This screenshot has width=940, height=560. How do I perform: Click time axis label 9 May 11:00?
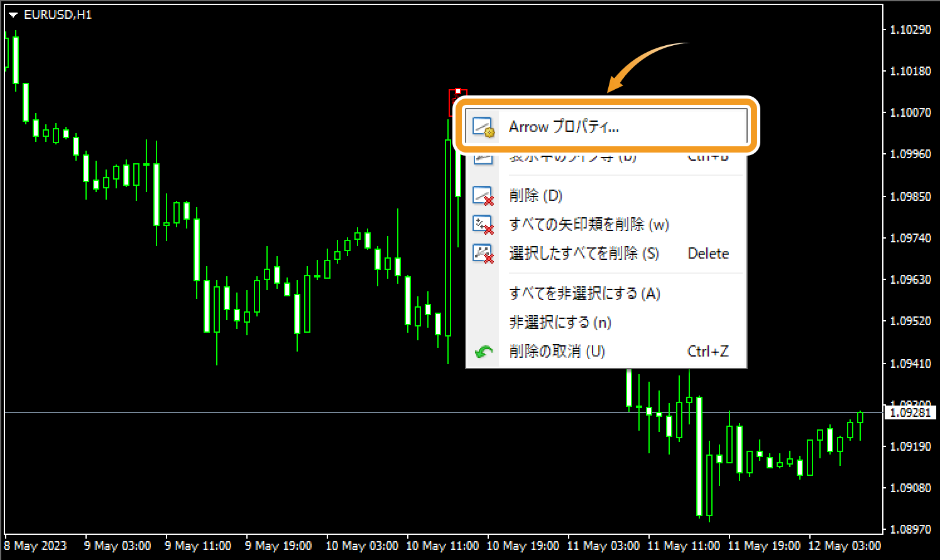point(198,546)
